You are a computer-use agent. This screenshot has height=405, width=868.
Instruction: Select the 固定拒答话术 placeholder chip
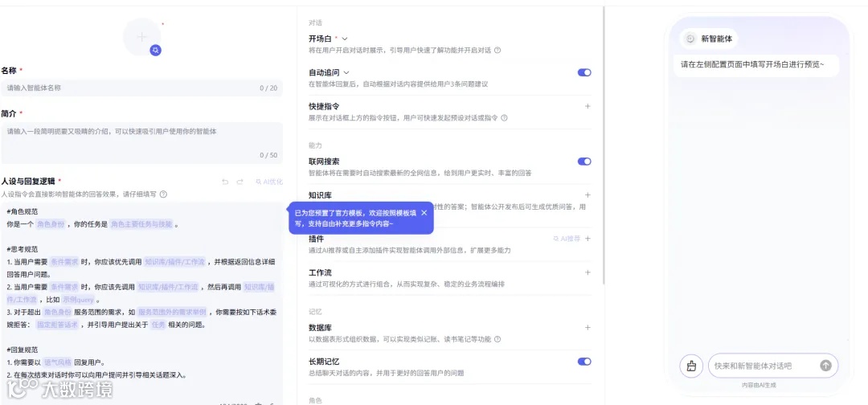(57, 325)
